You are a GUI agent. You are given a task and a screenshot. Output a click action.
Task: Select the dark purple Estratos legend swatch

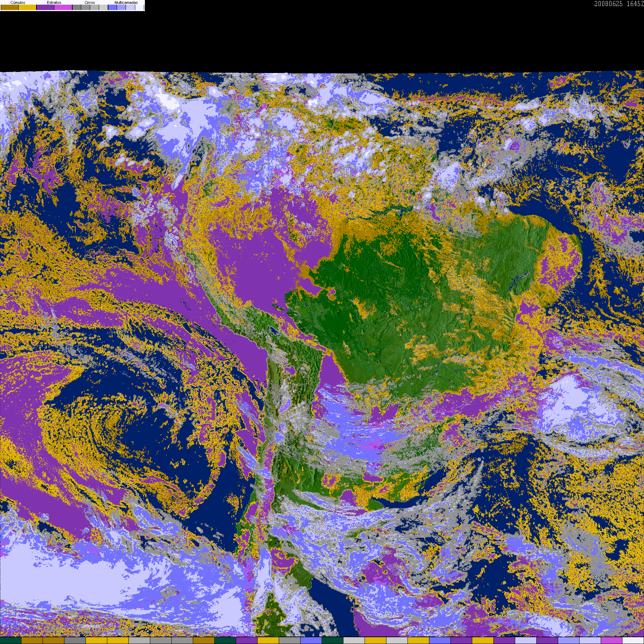pos(45,7)
